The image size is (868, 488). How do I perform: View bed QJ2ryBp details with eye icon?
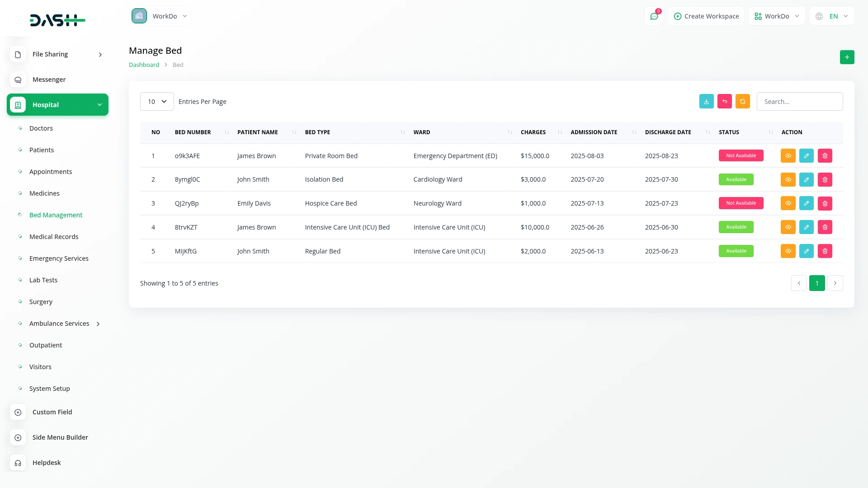tap(788, 203)
